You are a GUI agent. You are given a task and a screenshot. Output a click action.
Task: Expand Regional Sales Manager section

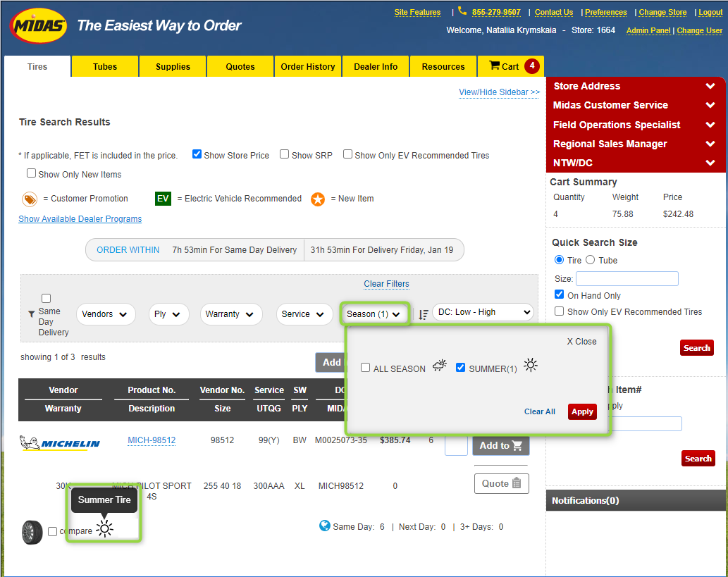635,144
